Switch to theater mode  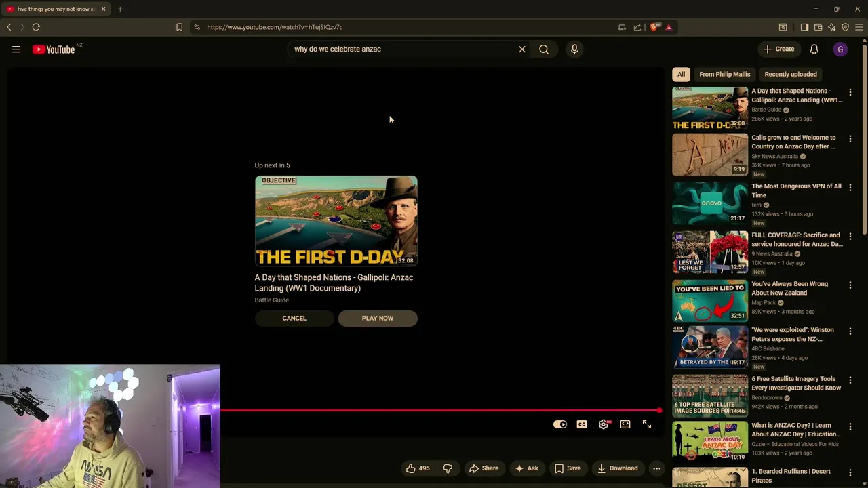point(625,424)
